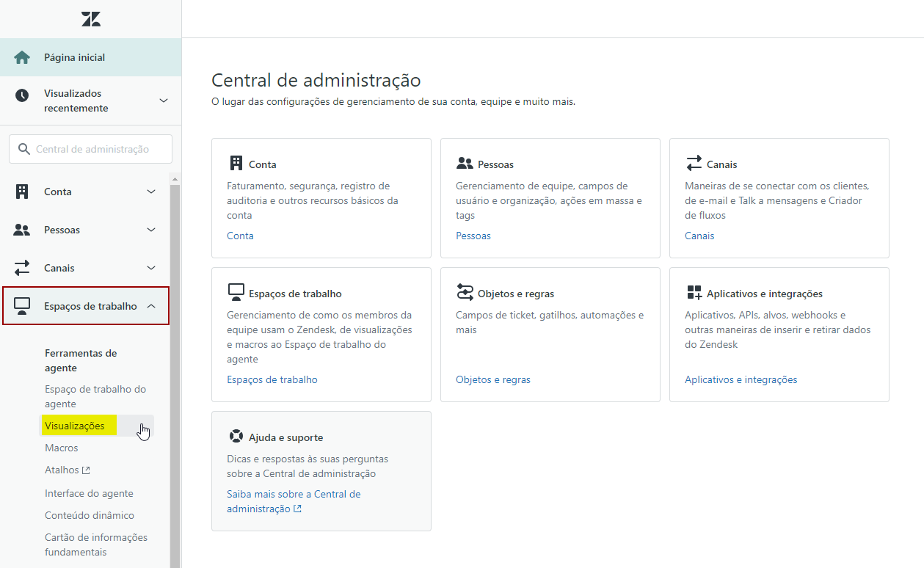
Task: Click the home icon beside Página inicial
Action: pos(22,57)
